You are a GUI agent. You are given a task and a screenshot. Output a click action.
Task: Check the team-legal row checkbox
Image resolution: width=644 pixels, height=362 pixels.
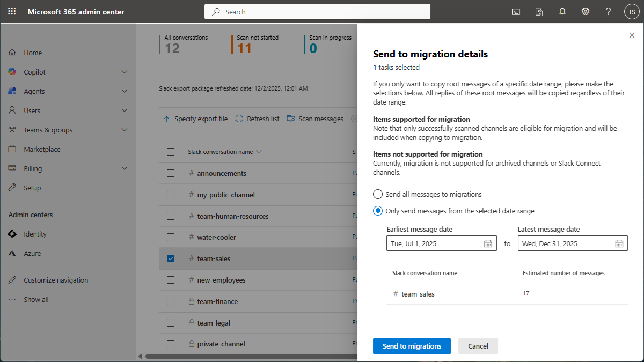click(171, 323)
